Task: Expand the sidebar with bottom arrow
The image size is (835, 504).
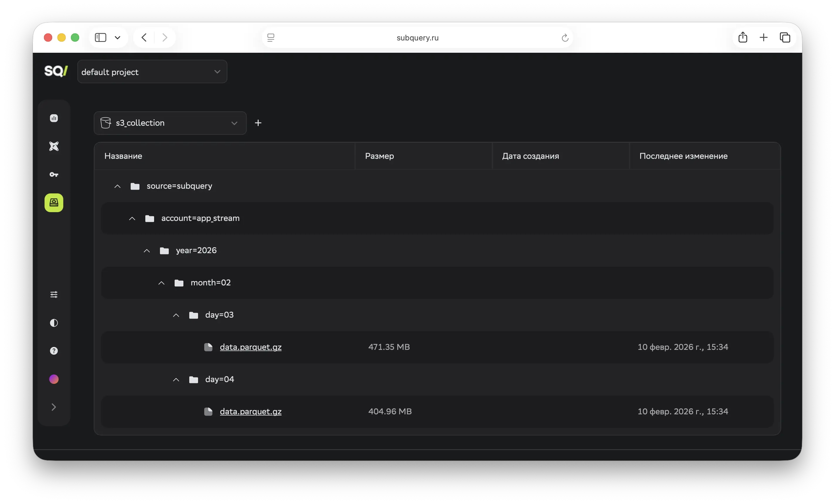Action: click(x=54, y=407)
